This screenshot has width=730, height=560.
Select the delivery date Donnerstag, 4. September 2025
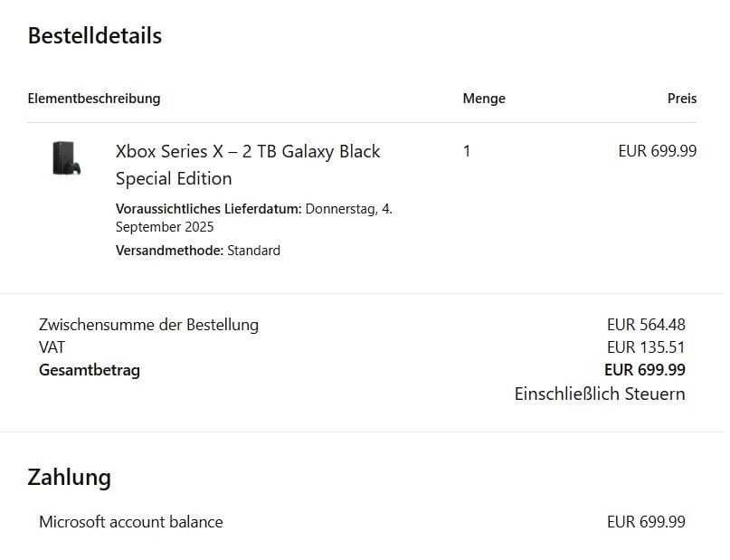[254, 218]
